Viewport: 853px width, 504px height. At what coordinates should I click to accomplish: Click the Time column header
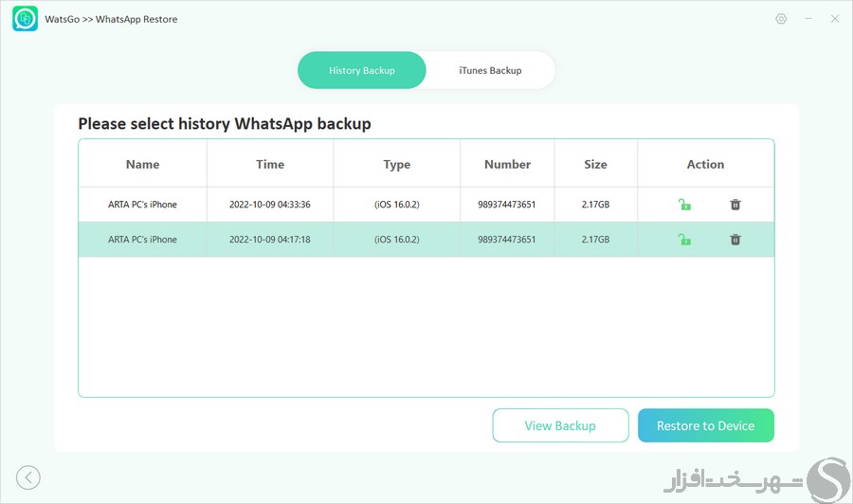click(x=270, y=164)
